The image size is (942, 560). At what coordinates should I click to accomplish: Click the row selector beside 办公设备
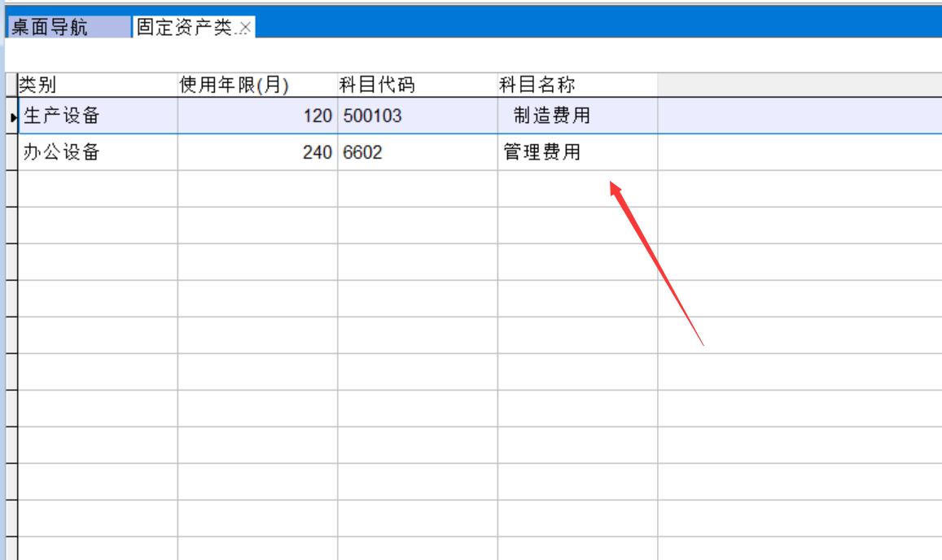(x=11, y=152)
